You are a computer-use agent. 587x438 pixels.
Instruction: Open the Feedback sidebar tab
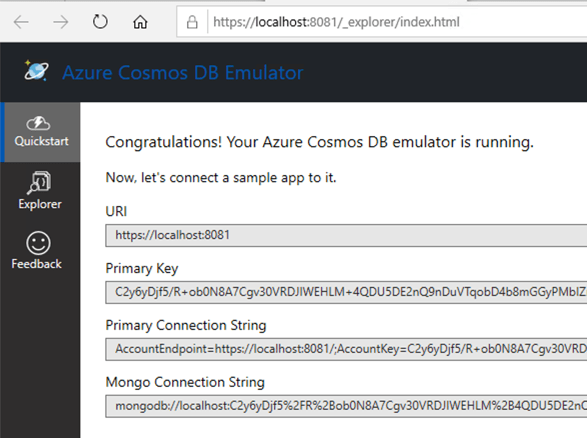tap(40, 250)
